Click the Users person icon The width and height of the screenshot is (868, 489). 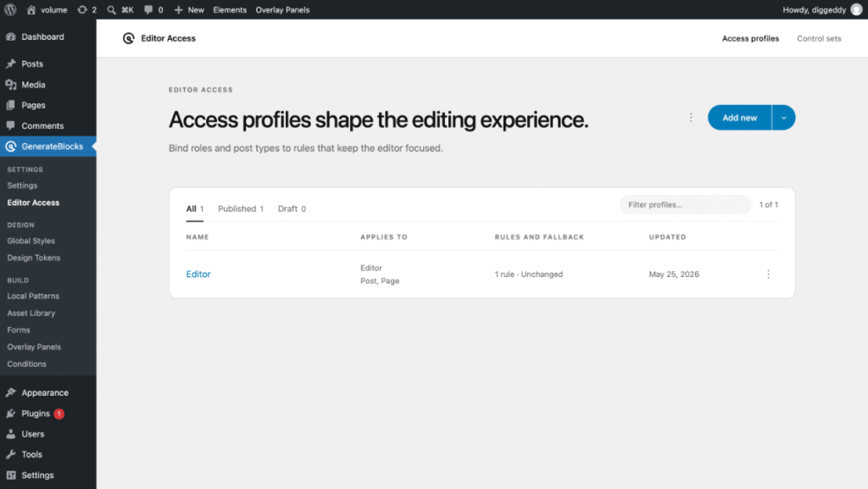[11, 434]
